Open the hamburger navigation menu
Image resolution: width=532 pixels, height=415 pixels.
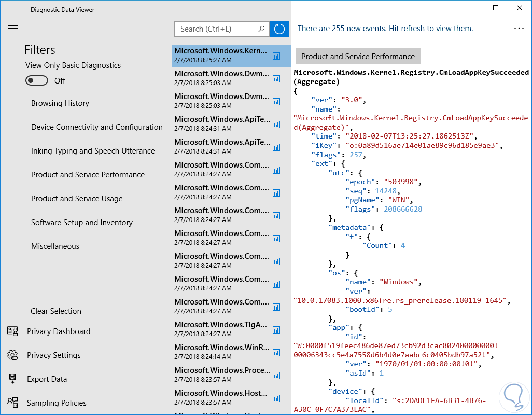click(x=13, y=29)
